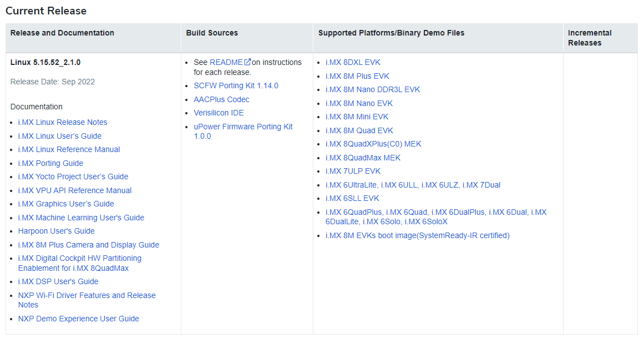Select i.MX 8QuadXPlus(C0) MEK
The width and height of the screenshot is (644, 338).
[373, 144]
